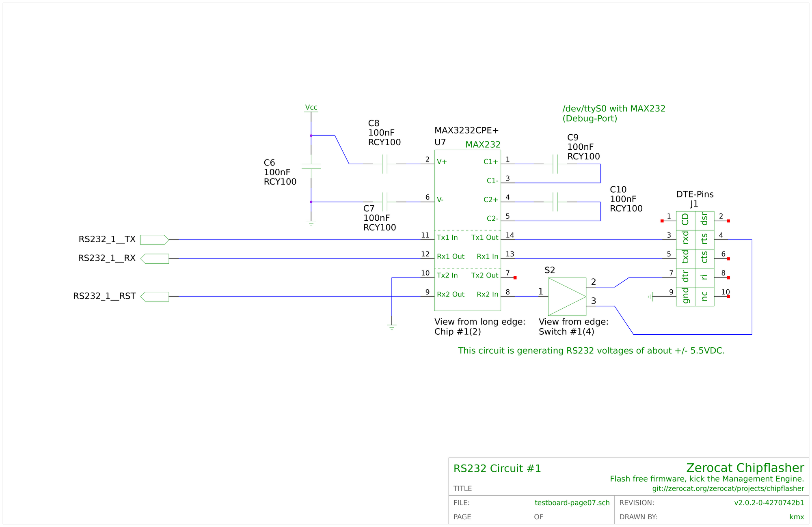Click the magenta junction dot at C7 wire
This screenshot has height=527, width=812.
coord(311,202)
